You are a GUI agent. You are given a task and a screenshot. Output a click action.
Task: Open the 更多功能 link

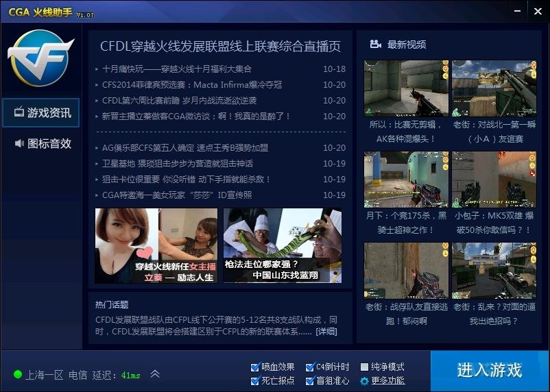pyautogui.click(x=388, y=380)
